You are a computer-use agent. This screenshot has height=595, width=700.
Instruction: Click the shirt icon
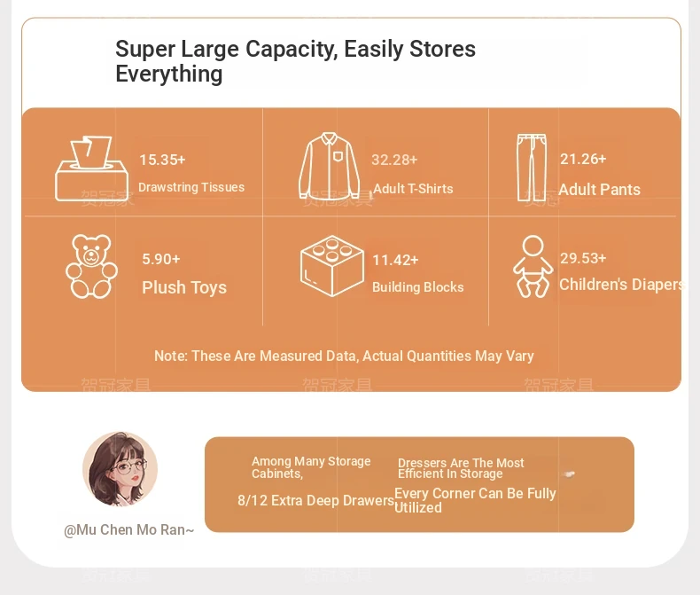(x=330, y=166)
